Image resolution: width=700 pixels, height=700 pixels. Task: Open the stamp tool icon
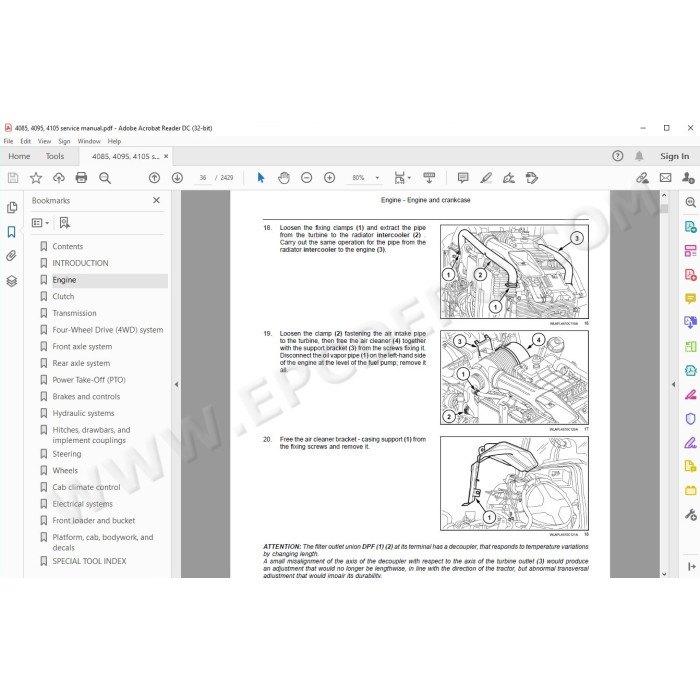click(532, 178)
